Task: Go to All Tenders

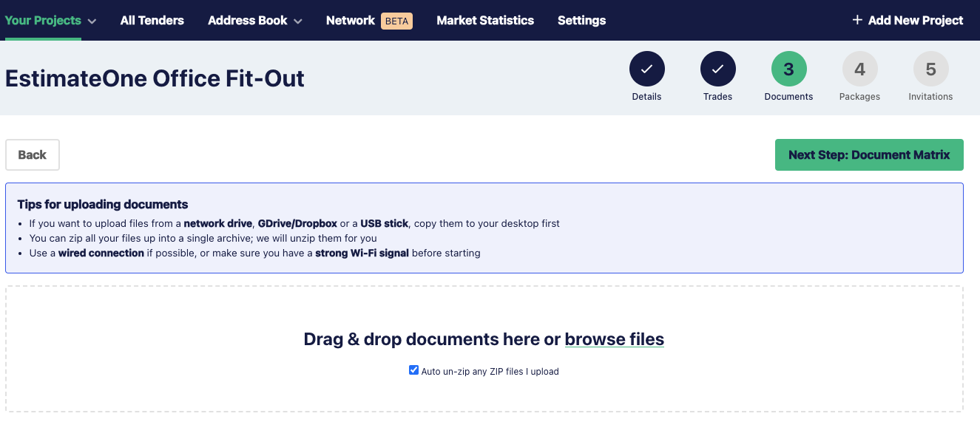Action: click(x=152, y=21)
